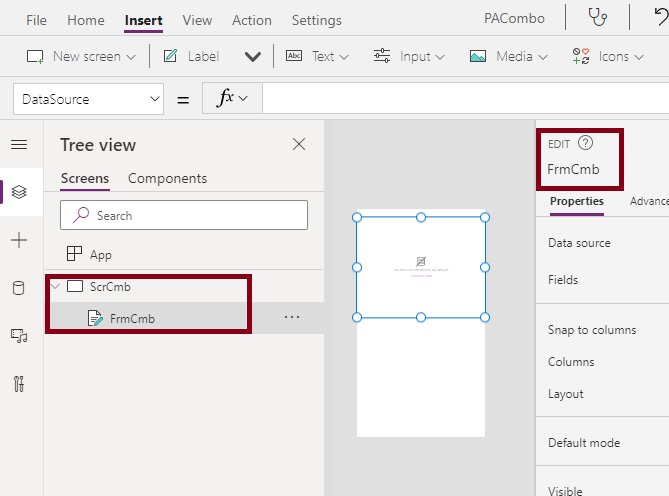Click the Layout property label

coord(565,394)
